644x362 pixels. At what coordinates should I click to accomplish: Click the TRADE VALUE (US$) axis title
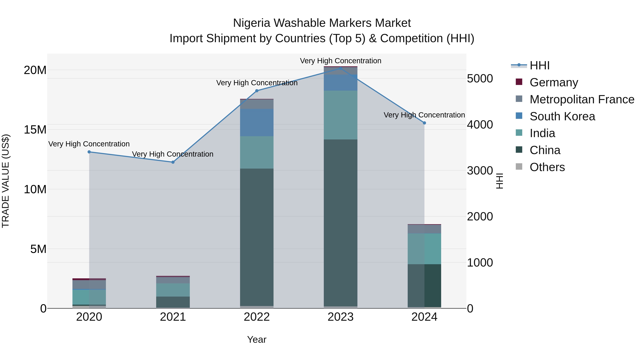pyautogui.click(x=6, y=181)
